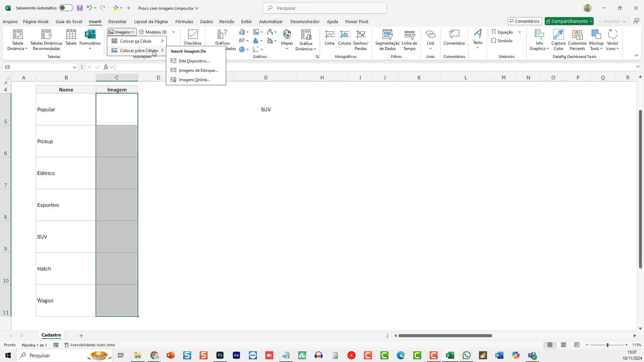The width and height of the screenshot is (644, 362).
Task: Click the zoom slider handle
Action: point(607,345)
